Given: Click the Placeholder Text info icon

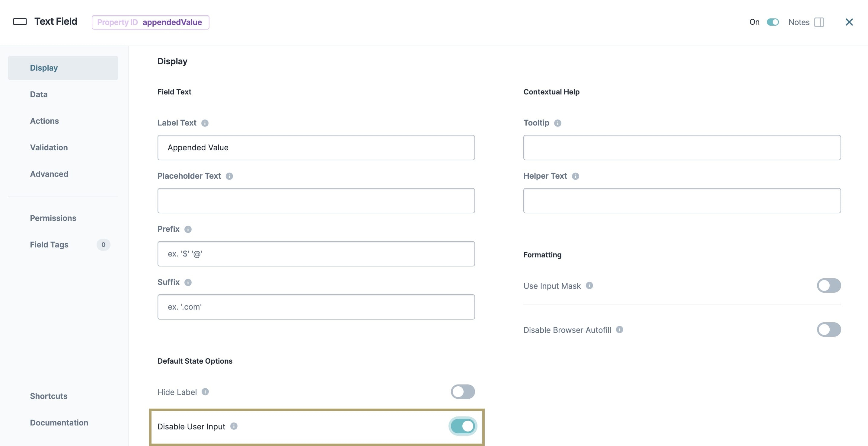Looking at the screenshot, I should click(229, 176).
